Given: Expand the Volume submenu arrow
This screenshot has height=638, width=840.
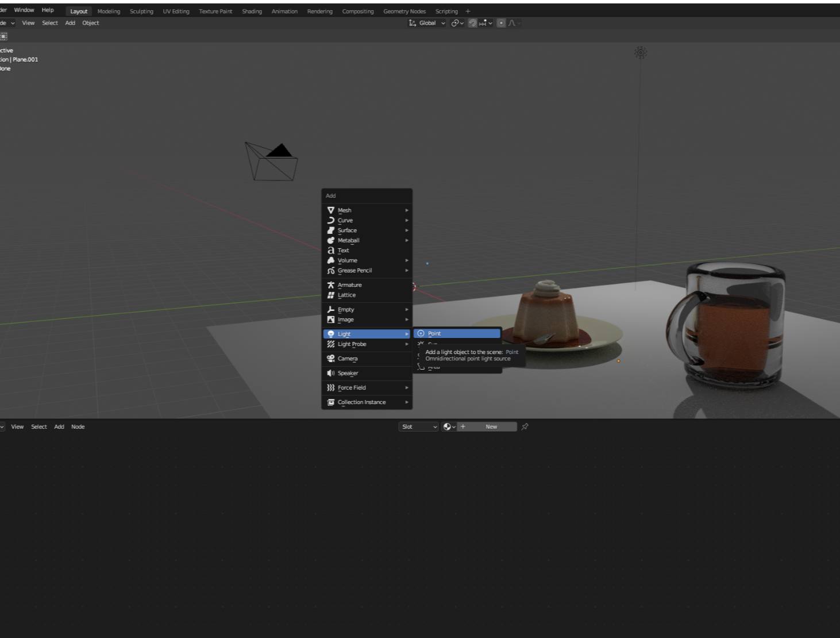Looking at the screenshot, I should tap(407, 260).
